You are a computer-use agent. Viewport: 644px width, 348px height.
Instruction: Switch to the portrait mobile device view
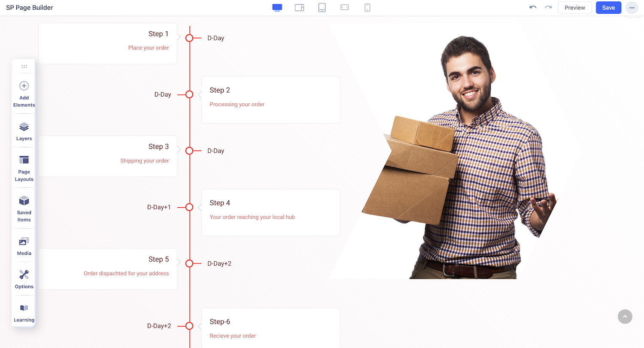[x=368, y=8]
